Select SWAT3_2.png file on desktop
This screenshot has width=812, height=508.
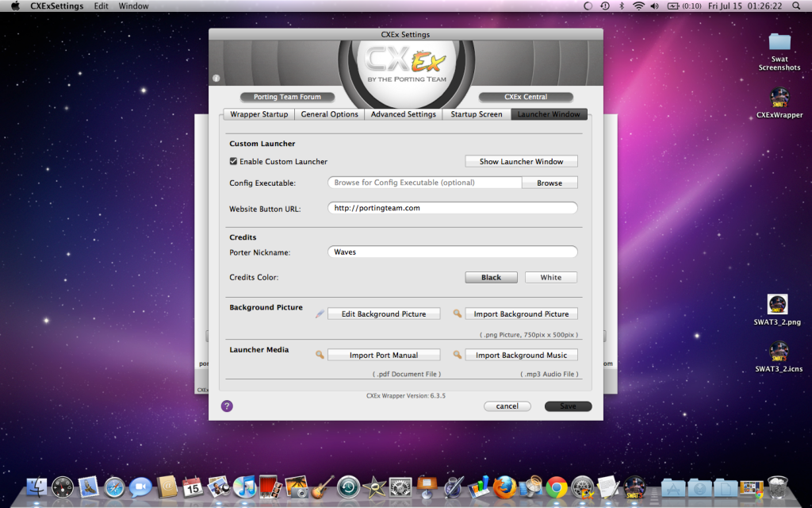777,310
